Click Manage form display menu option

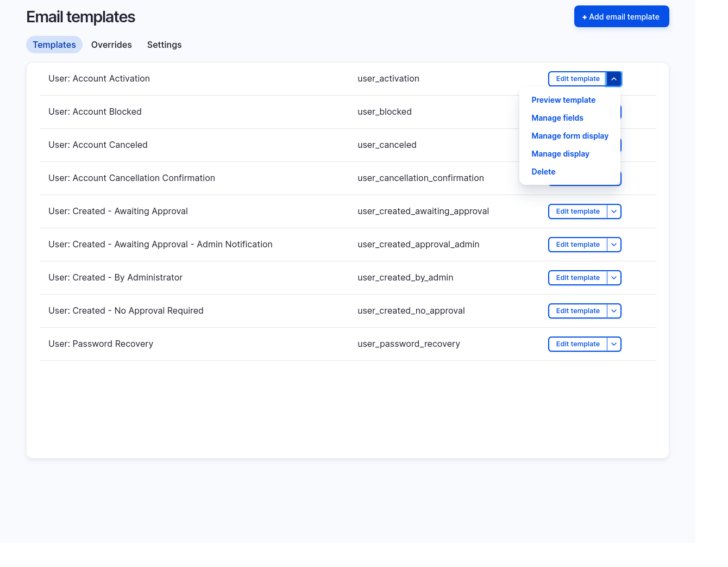(570, 136)
